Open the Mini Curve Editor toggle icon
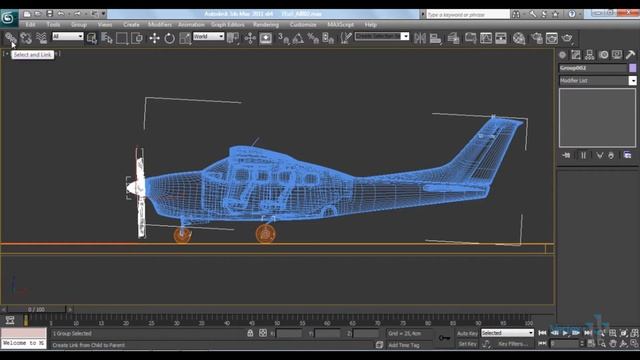This screenshot has width=640, height=360. pyautogui.click(x=10, y=320)
